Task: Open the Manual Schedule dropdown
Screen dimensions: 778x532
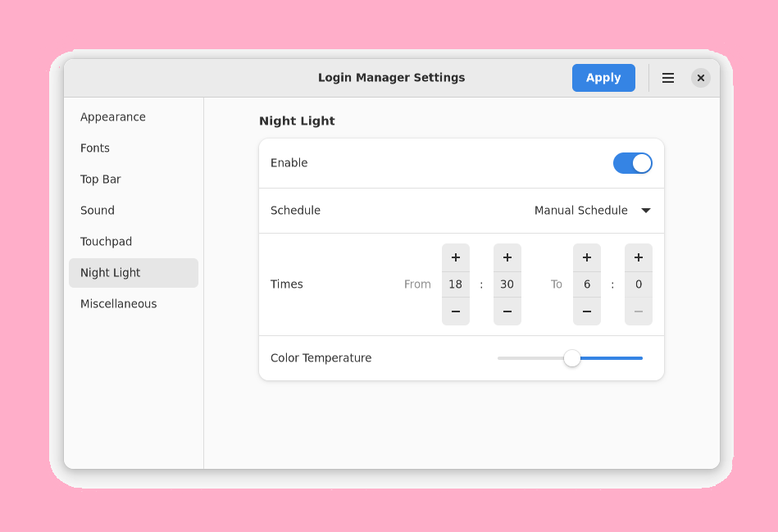Action: tap(592, 211)
